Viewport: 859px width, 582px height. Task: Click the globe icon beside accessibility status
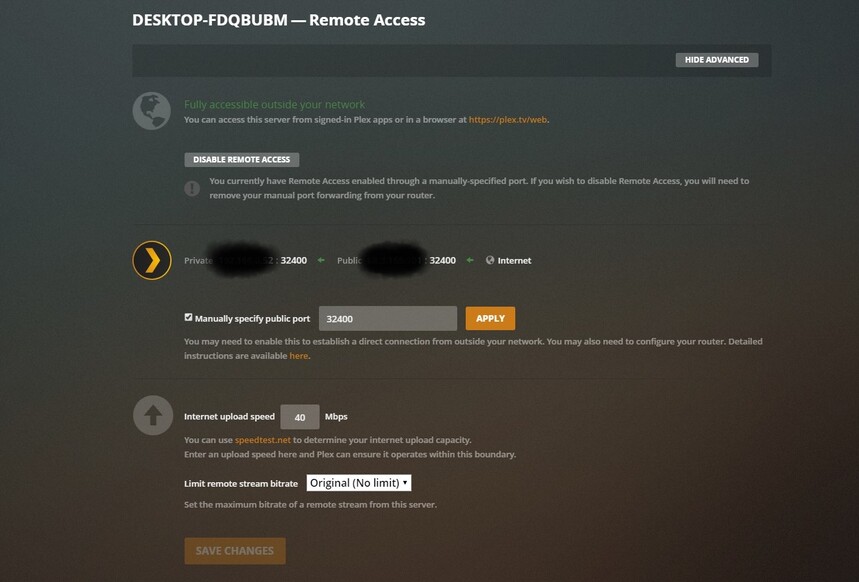click(152, 111)
